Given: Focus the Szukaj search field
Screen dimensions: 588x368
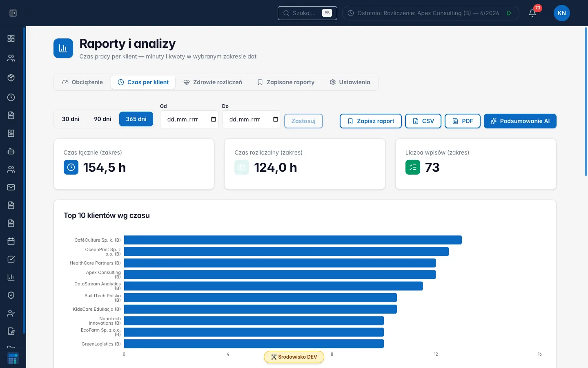Looking at the screenshot, I should pyautogui.click(x=307, y=13).
